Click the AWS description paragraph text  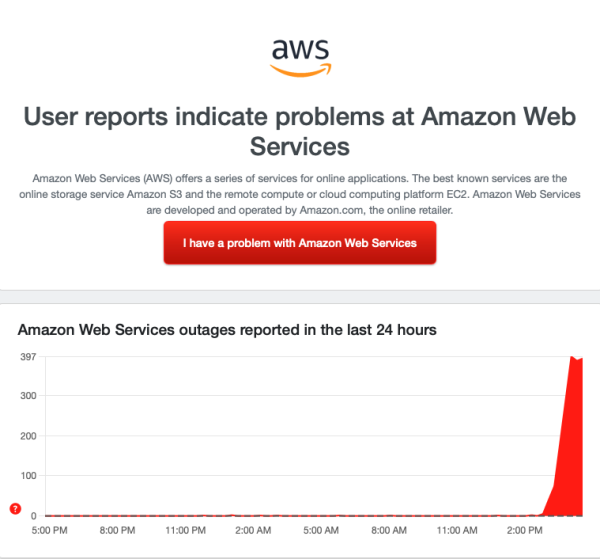299,194
